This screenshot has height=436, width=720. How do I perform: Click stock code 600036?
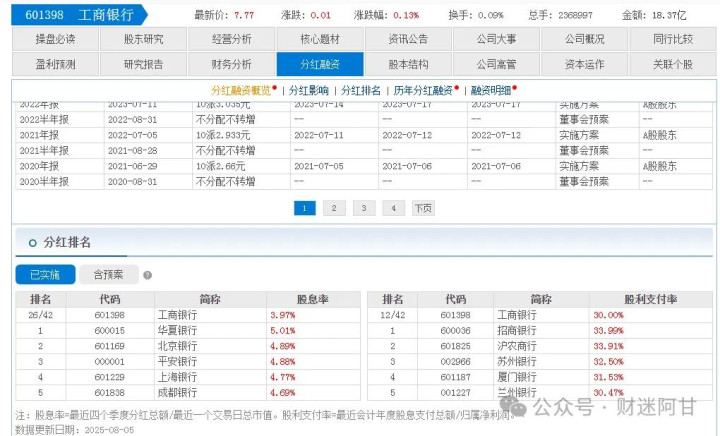click(455, 331)
